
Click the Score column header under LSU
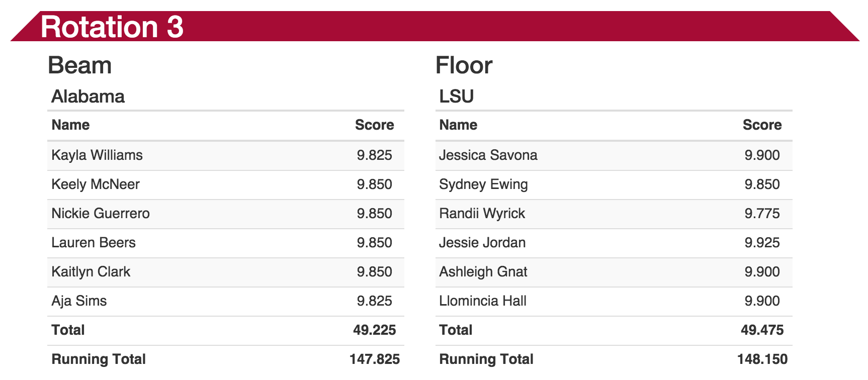coord(762,125)
